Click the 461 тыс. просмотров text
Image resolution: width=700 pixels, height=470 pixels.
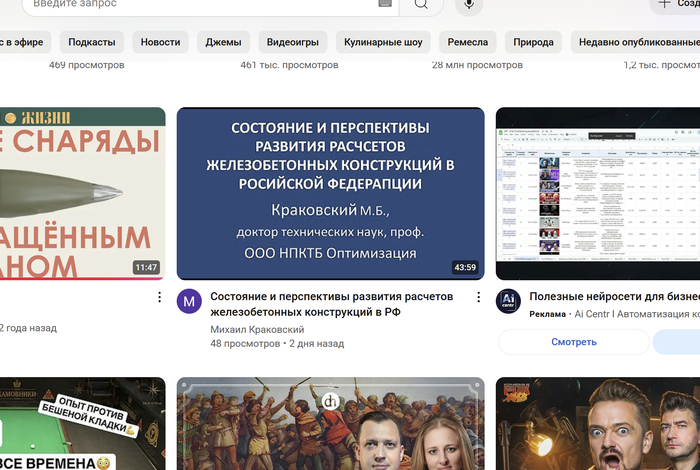click(289, 65)
